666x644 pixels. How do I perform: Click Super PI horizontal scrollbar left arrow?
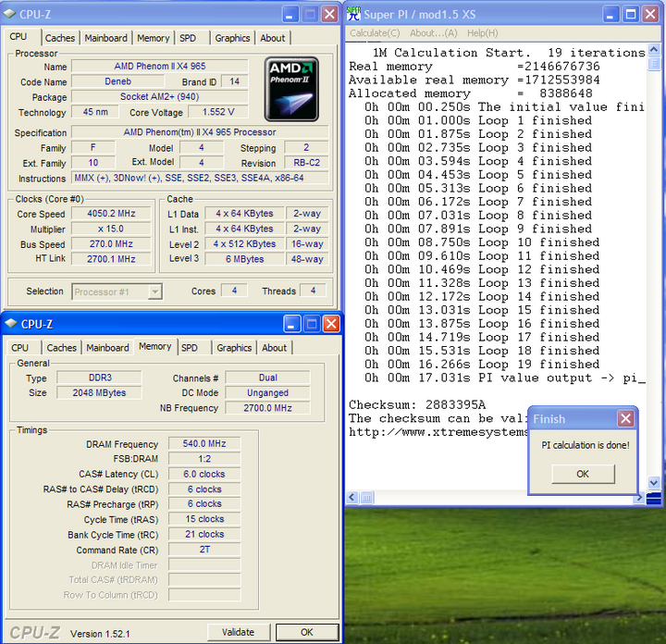[x=352, y=497]
